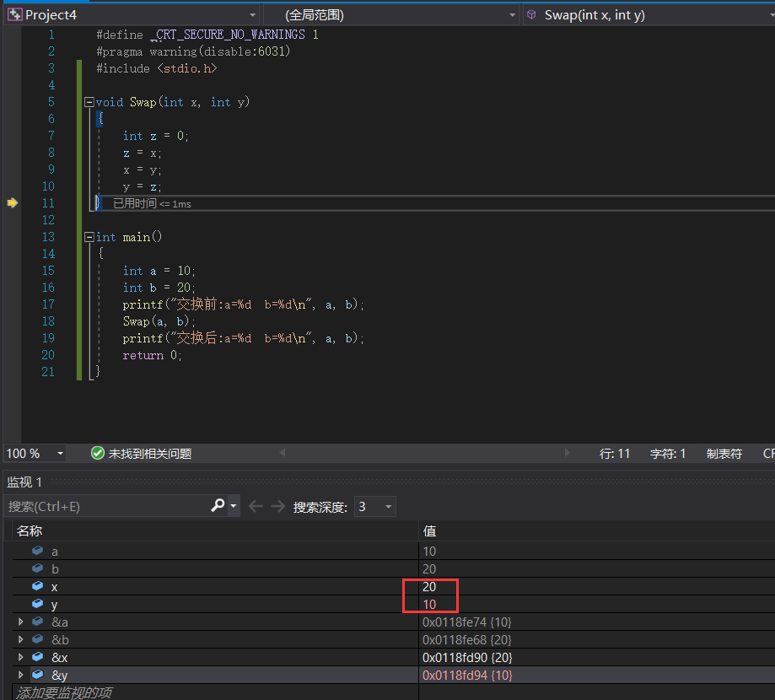Click value 0x0118fd94 {10} for &y
775x700 pixels.
(x=467, y=676)
